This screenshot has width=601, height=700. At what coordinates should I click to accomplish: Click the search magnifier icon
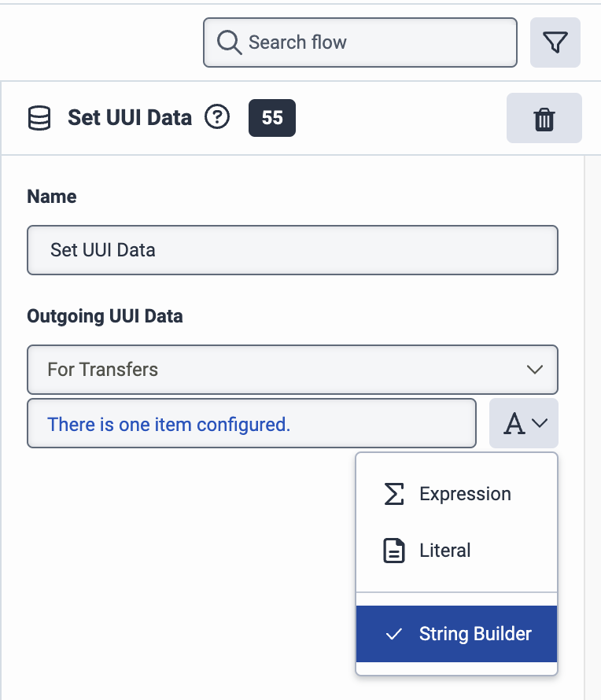click(x=229, y=42)
